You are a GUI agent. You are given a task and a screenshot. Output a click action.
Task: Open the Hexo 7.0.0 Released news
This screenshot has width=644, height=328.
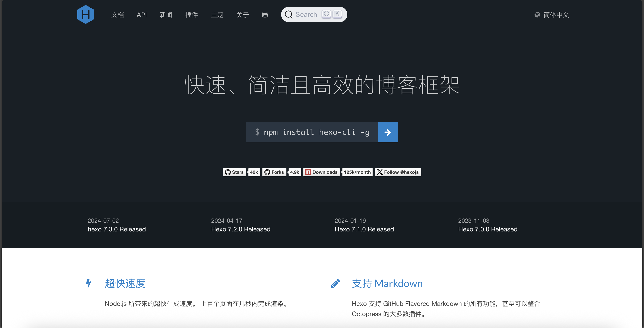[x=488, y=229]
